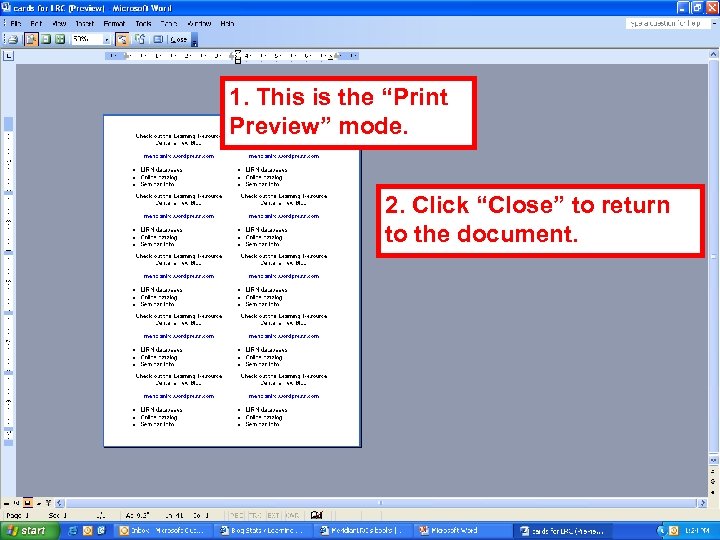Click the 'Ln' line number status entry

click(x=174, y=516)
